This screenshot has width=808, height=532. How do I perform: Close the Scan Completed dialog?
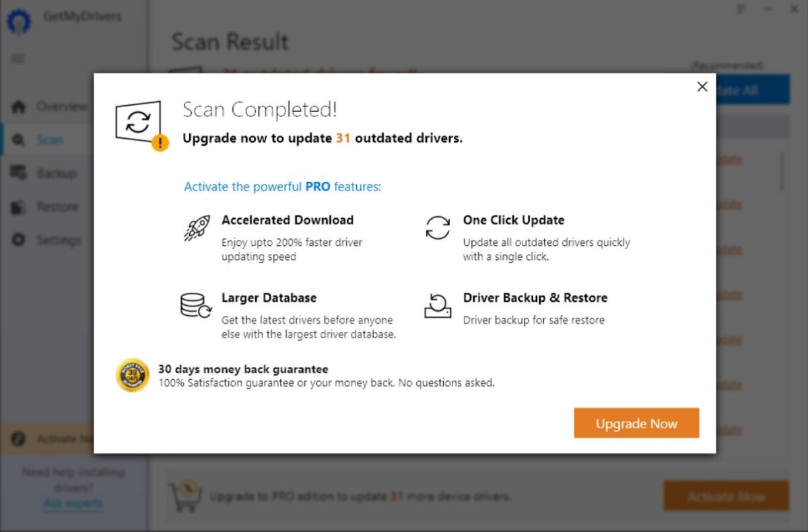click(702, 87)
